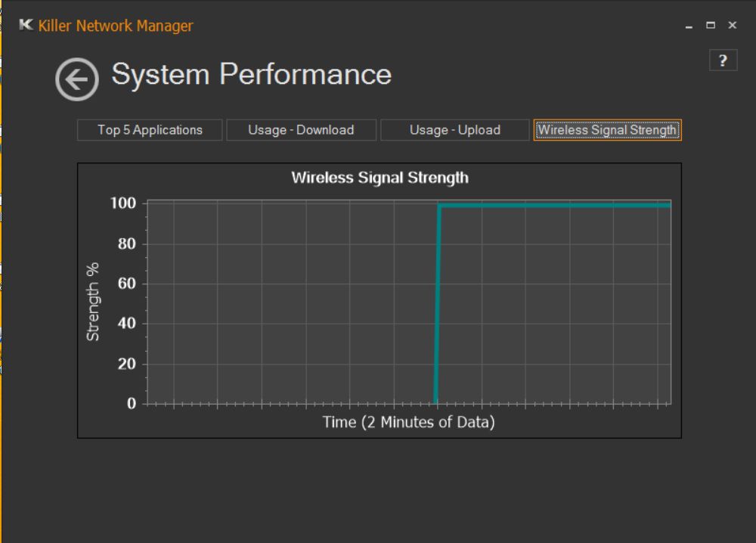Screen dimensions: 756x543
Task: Open the Usage - Download tab
Action: point(302,130)
